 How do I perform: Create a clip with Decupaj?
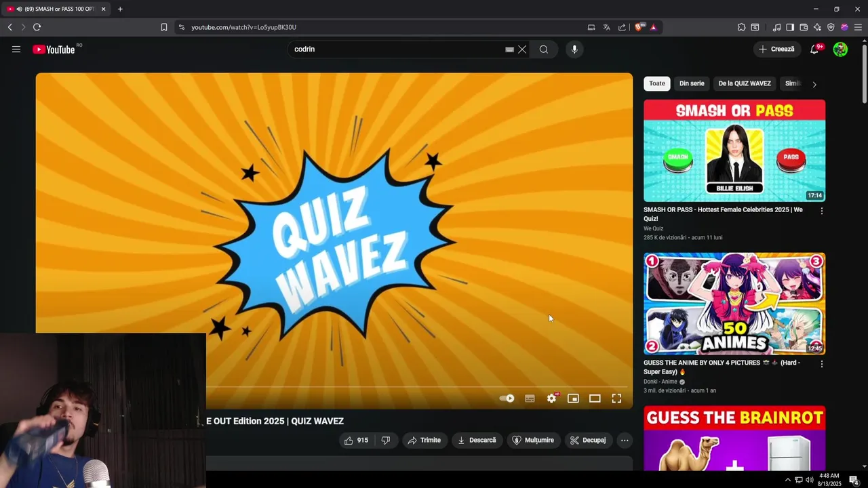tap(588, 441)
